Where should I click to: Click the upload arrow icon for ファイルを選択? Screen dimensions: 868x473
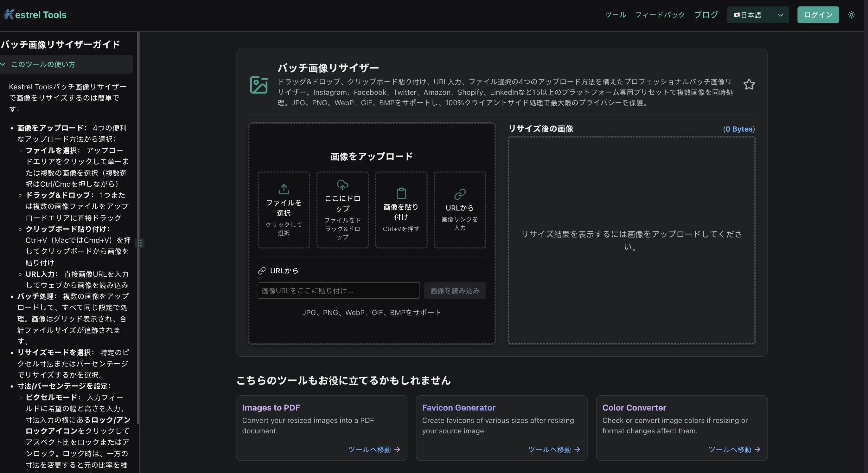[x=284, y=189]
